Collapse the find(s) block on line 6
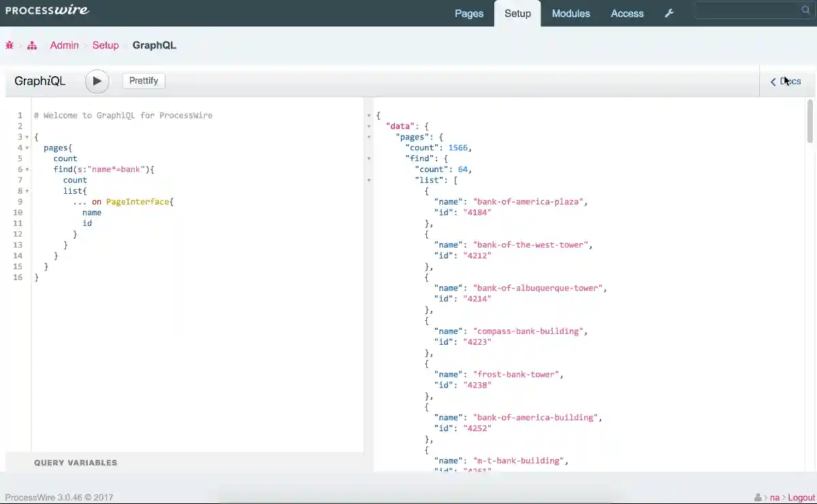 pyautogui.click(x=29, y=169)
